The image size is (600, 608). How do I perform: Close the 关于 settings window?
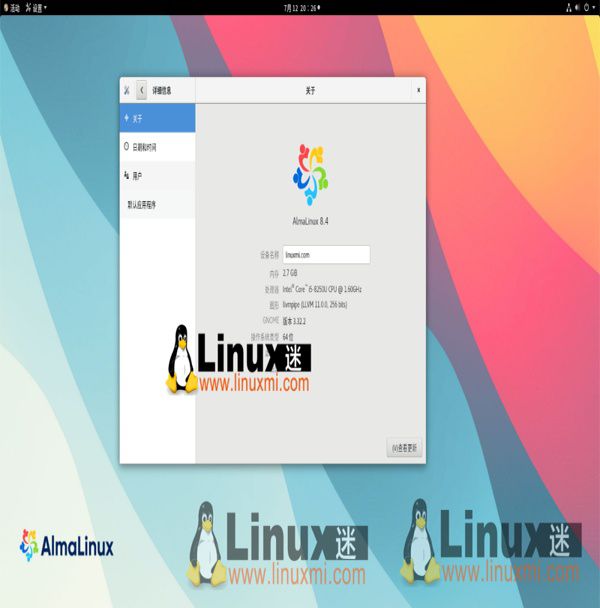click(418, 90)
